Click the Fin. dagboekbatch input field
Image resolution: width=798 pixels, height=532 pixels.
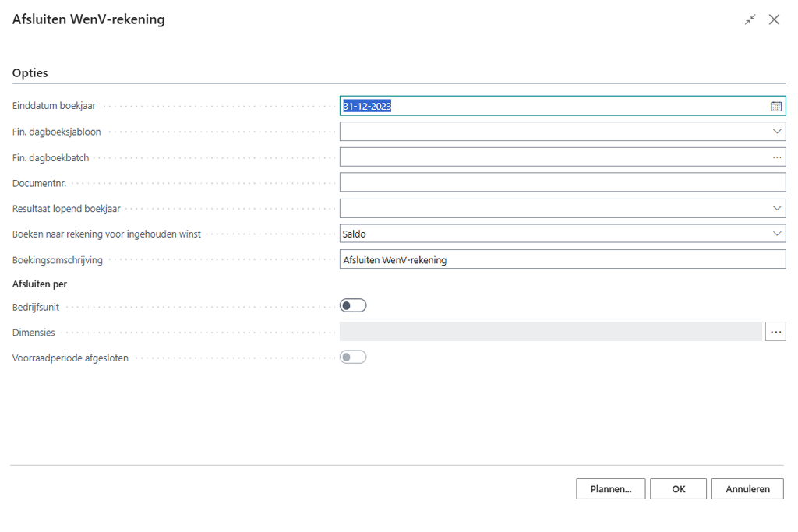tap(563, 157)
